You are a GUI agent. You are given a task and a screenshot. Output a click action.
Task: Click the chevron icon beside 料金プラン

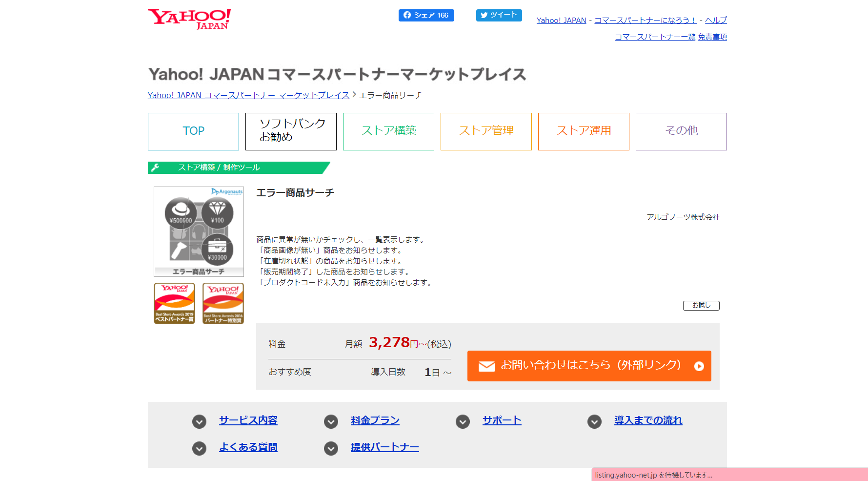[331, 421]
